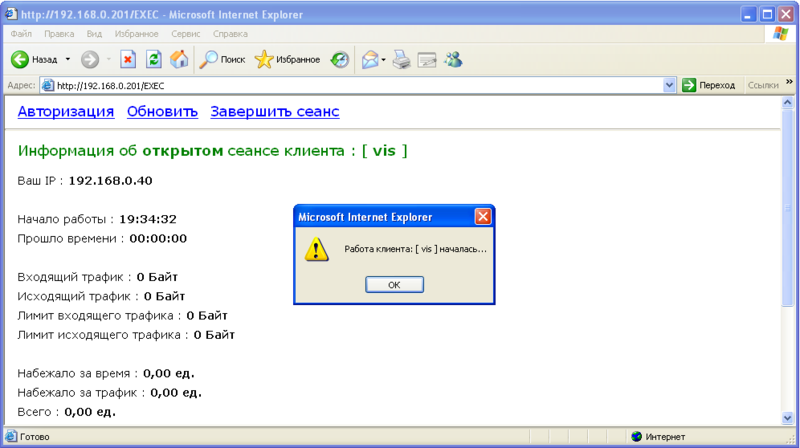
Task: Open the Сервис menu
Action: tap(185, 34)
